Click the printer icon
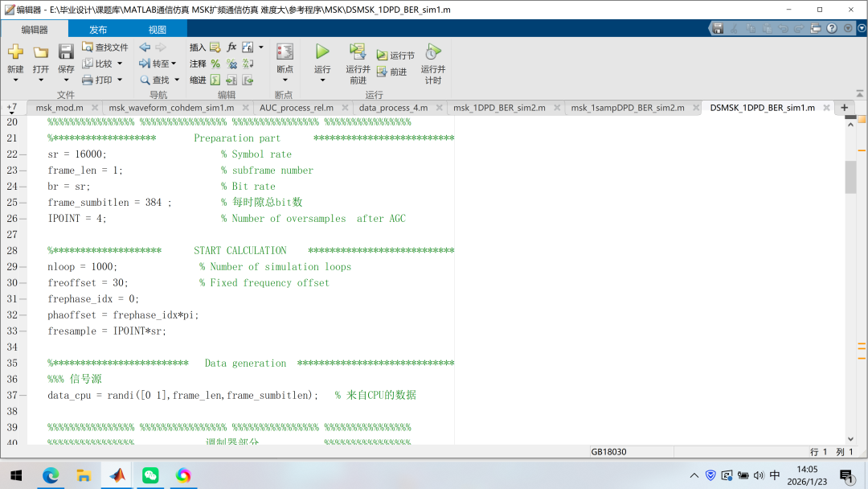Viewport: 868px width, 489px height. tap(88, 80)
